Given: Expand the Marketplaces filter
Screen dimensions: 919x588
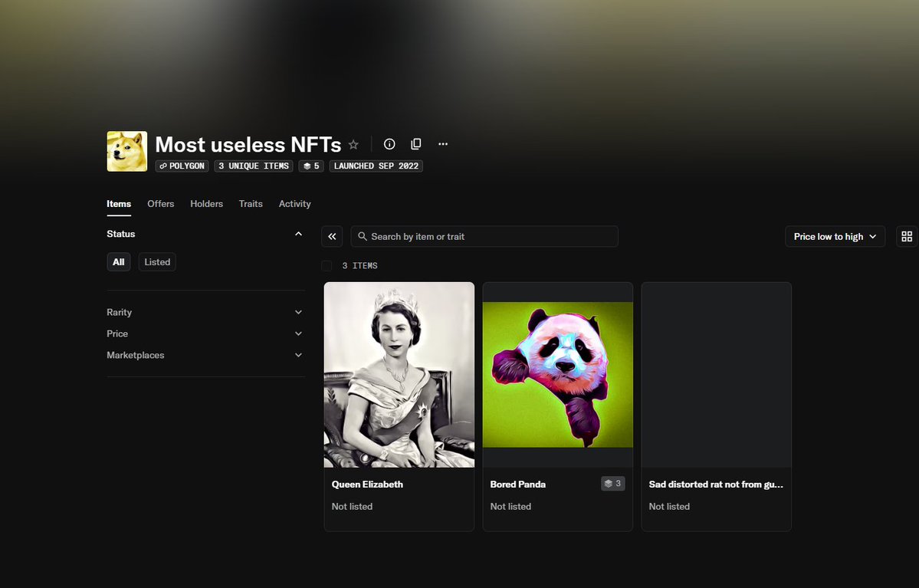Looking at the screenshot, I should tap(205, 355).
